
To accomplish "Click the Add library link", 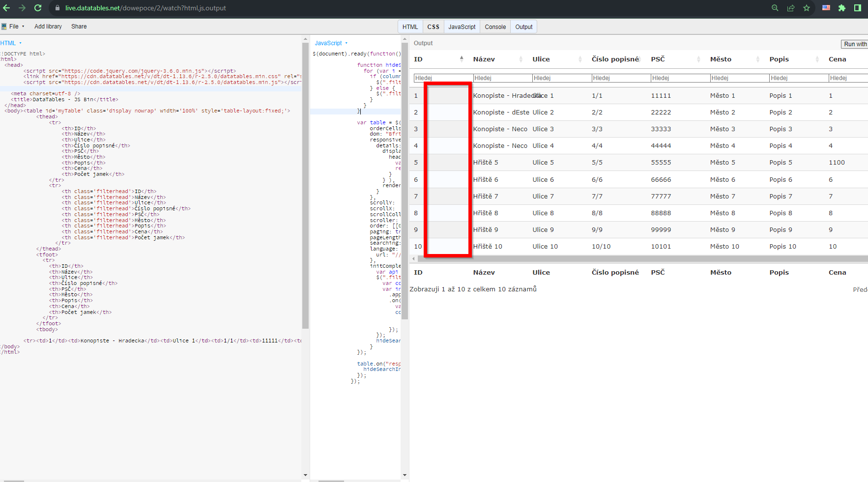I will (48, 26).
